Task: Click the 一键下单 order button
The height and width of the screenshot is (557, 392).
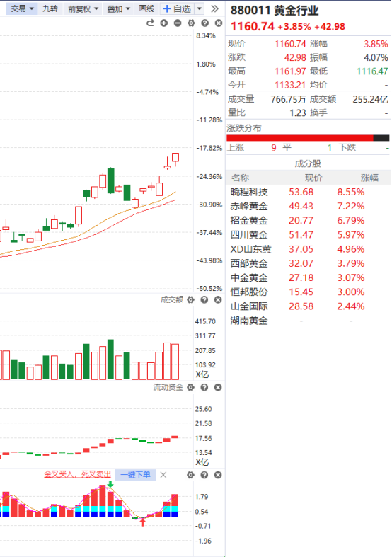Action: 135,475
